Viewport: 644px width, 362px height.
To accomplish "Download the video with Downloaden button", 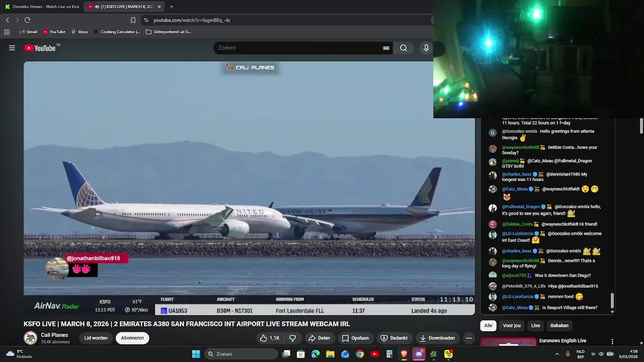I will pyautogui.click(x=437, y=338).
